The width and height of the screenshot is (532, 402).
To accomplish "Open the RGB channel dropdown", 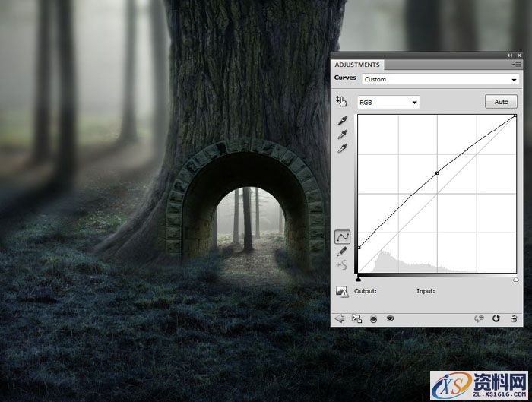I will click(388, 102).
